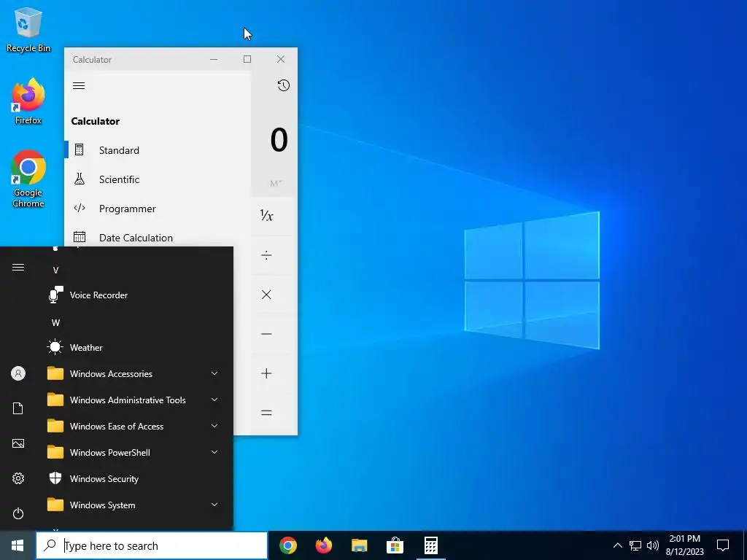The image size is (747, 560).
Task: Click the taskbar search box
Action: point(152,545)
